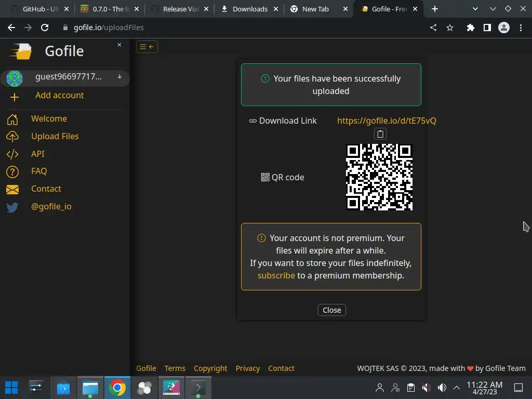Click the FAQ question mark icon
532x399 pixels.
[12, 172]
